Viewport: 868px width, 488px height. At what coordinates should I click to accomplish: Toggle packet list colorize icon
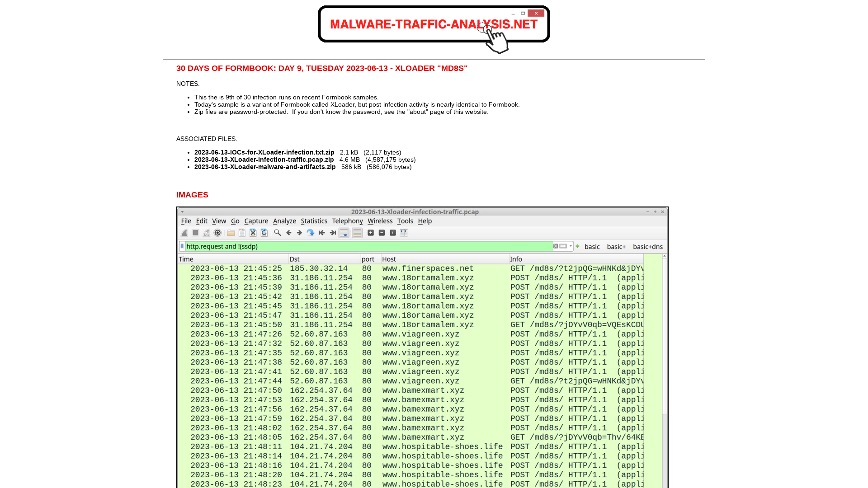click(x=357, y=233)
